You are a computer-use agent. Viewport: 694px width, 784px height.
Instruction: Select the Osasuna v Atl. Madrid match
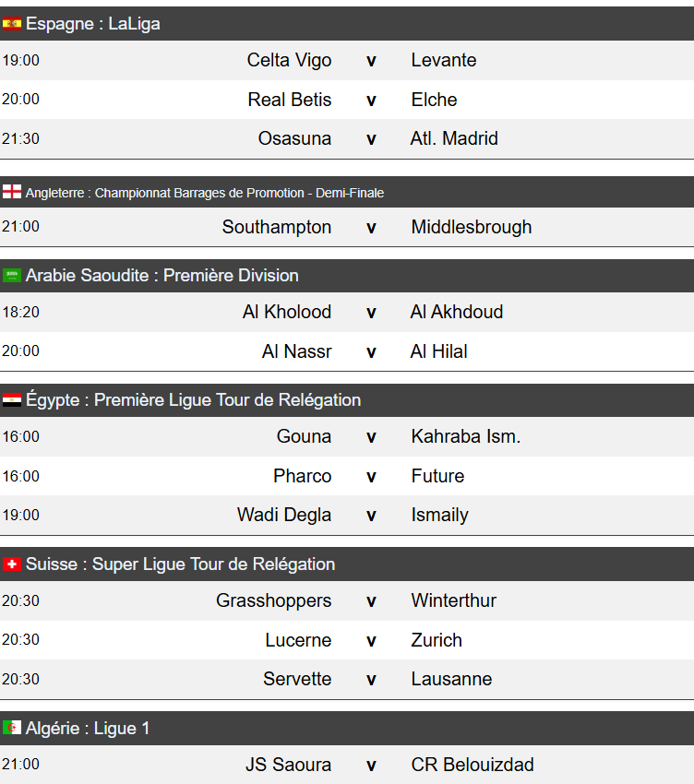coord(347,139)
